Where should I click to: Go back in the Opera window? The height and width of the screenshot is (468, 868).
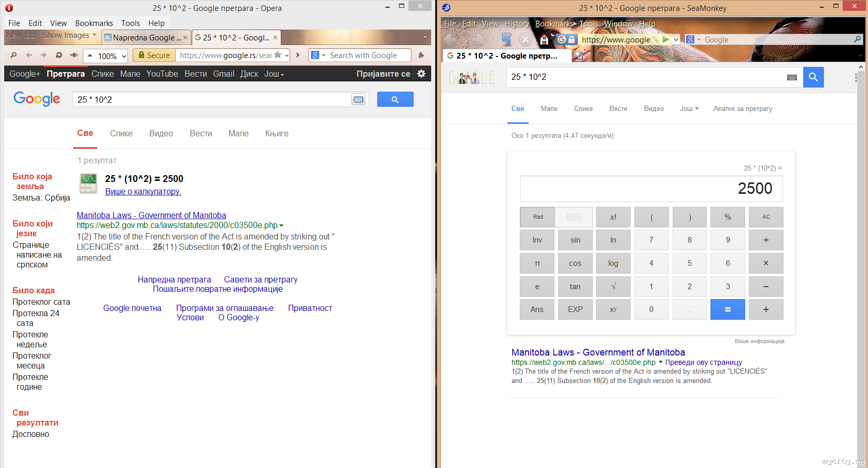29,55
